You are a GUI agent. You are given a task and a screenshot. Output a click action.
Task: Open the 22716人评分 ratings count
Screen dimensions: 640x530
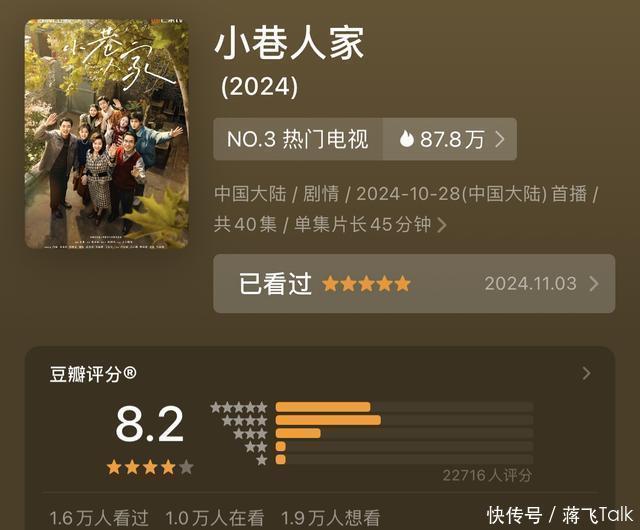pyautogui.click(x=487, y=475)
